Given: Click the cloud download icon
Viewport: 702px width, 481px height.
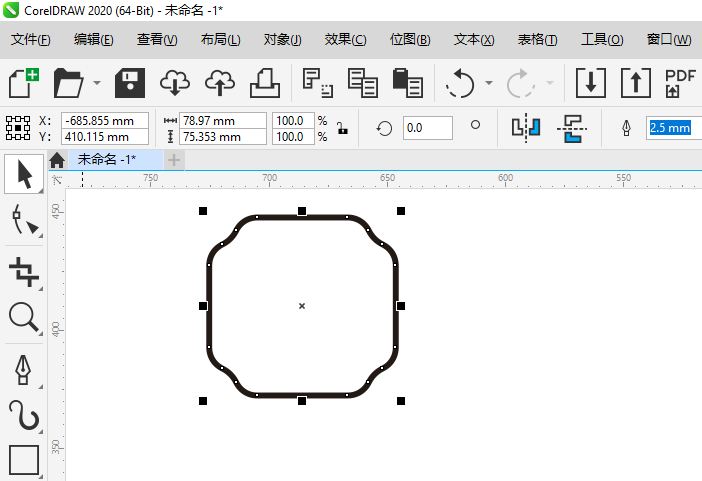Looking at the screenshot, I should 175,83.
